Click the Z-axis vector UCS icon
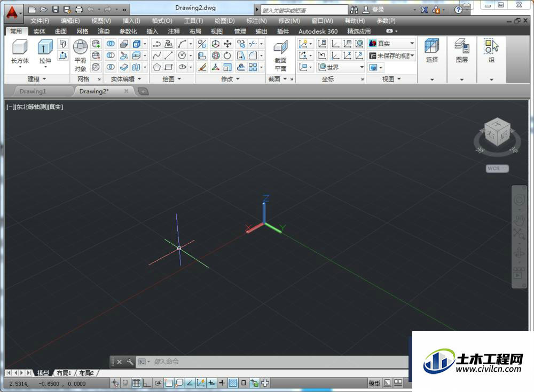 (x=348, y=55)
